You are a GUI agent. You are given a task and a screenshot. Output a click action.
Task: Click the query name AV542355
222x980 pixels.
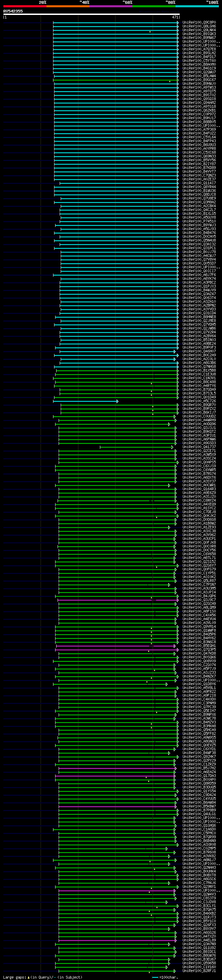[x=13, y=11]
